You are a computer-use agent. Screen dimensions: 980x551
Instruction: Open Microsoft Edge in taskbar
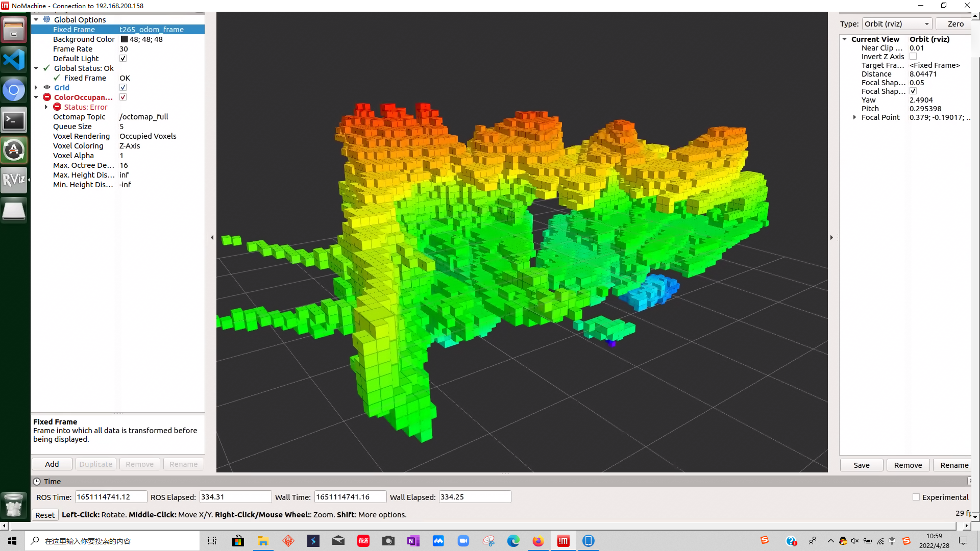[513, 541]
